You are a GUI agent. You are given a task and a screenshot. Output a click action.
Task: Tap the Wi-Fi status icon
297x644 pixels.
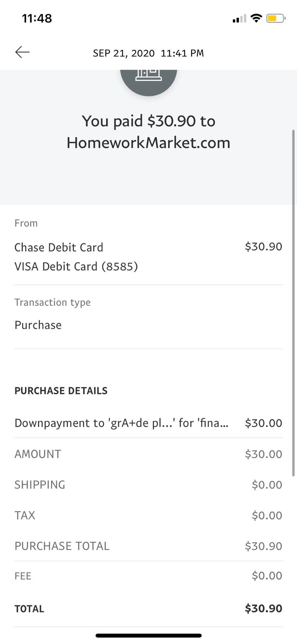tap(256, 18)
